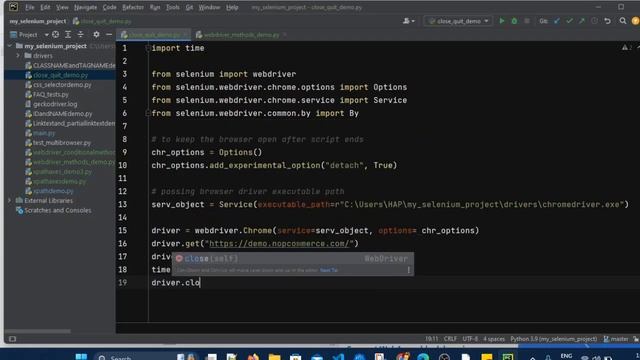Hide the Project panel with minus icon

(109, 35)
